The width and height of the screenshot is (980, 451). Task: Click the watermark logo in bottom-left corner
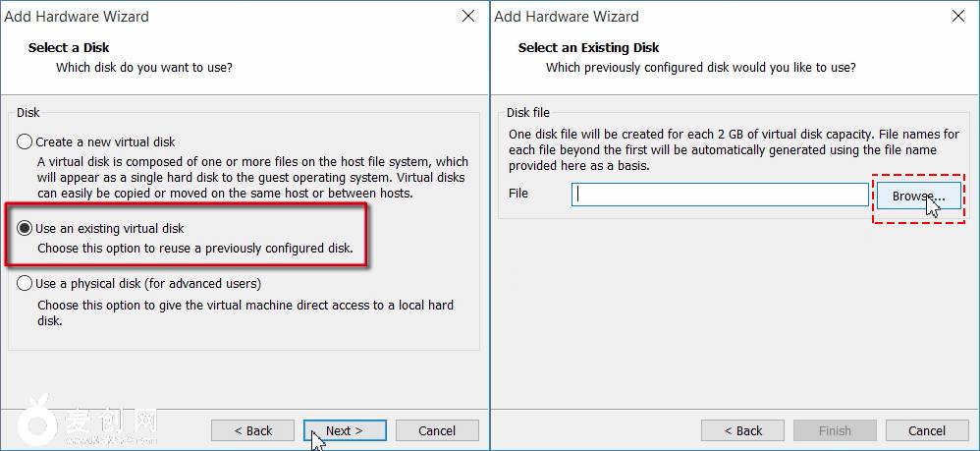(39, 422)
